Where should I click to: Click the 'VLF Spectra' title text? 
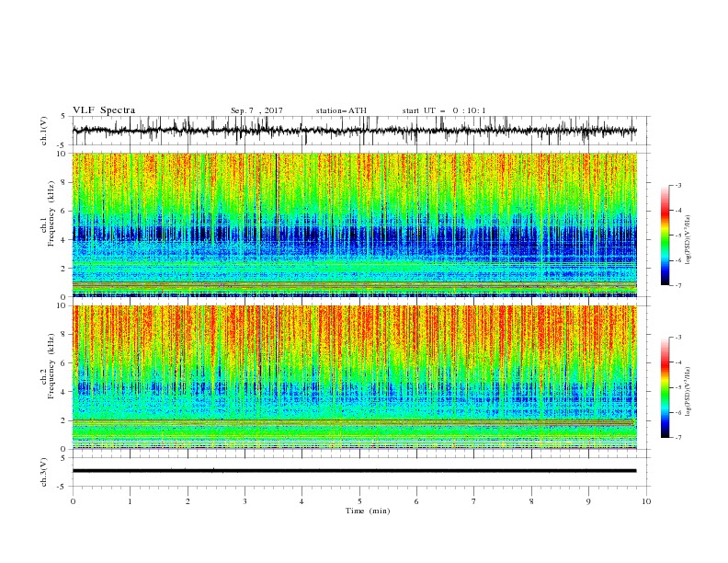pos(104,110)
